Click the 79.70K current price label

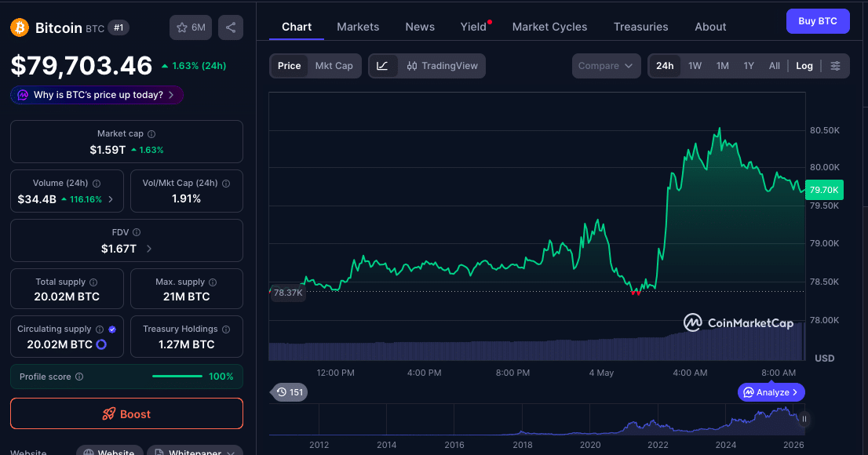tap(824, 190)
